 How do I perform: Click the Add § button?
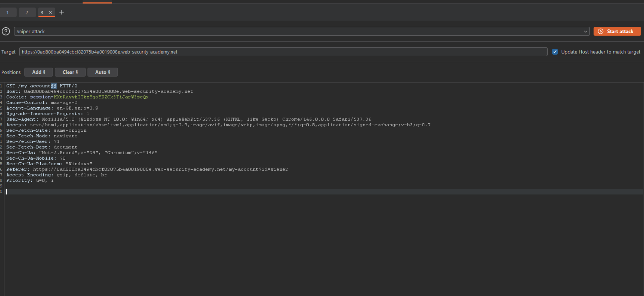[x=39, y=72]
